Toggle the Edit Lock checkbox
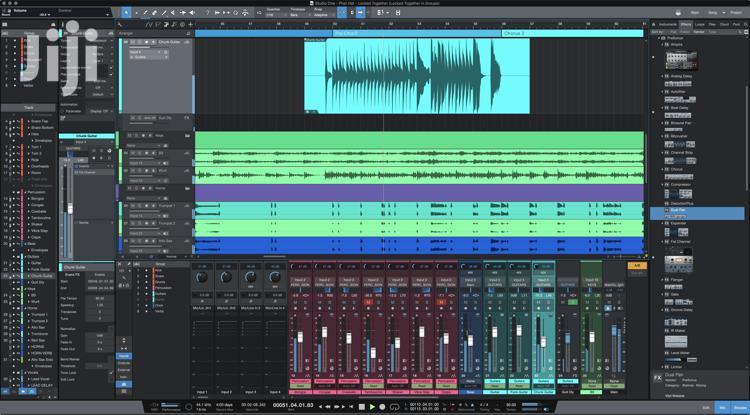The image size is (750, 415). point(111,380)
